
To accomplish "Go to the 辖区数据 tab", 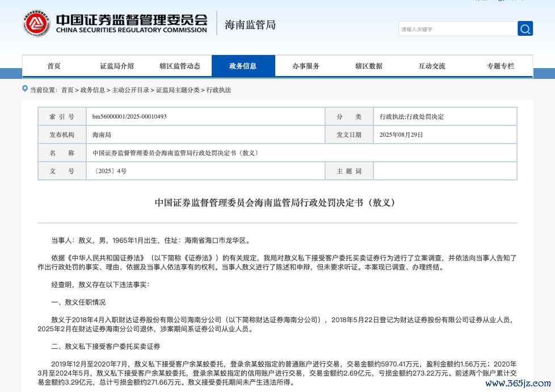I will (369, 66).
